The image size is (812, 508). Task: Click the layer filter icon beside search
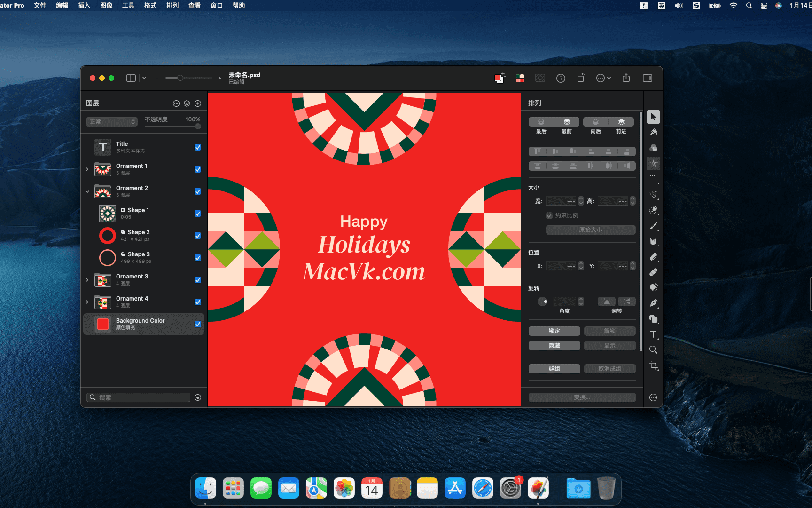(198, 397)
